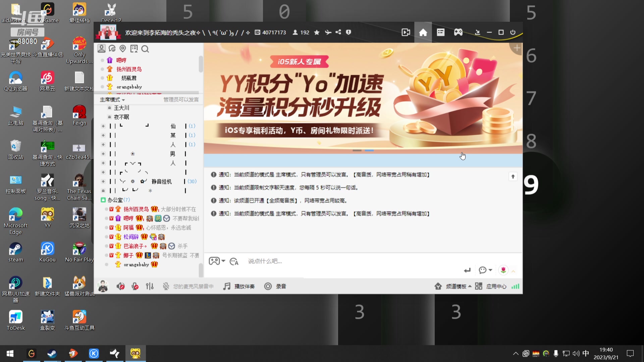Screen dimensions: 644x362
Task: Collapse the 频道模板 panel arrow
Action: point(470,286)
